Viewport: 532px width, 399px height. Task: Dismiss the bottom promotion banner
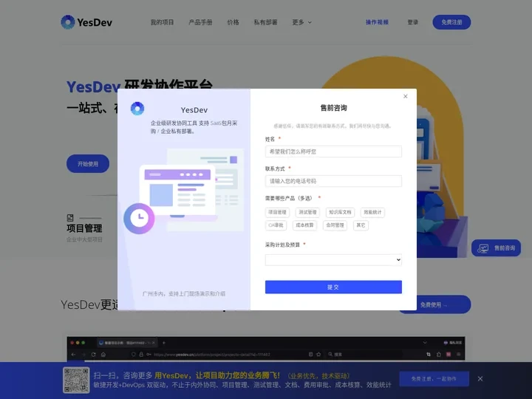(480, 378)
